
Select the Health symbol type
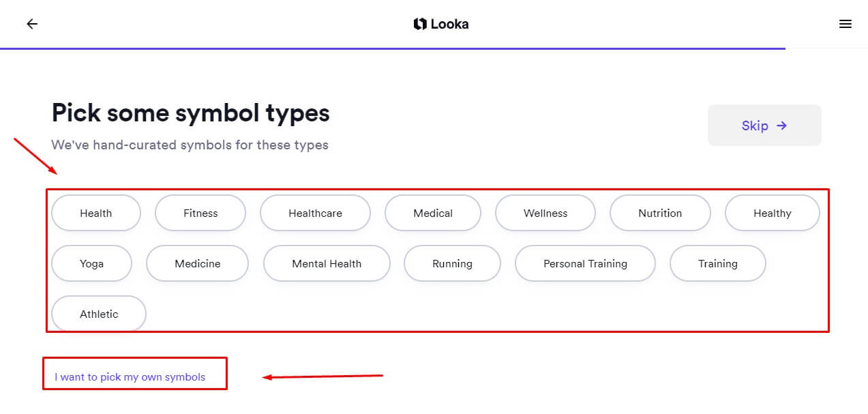pos(95,213)
